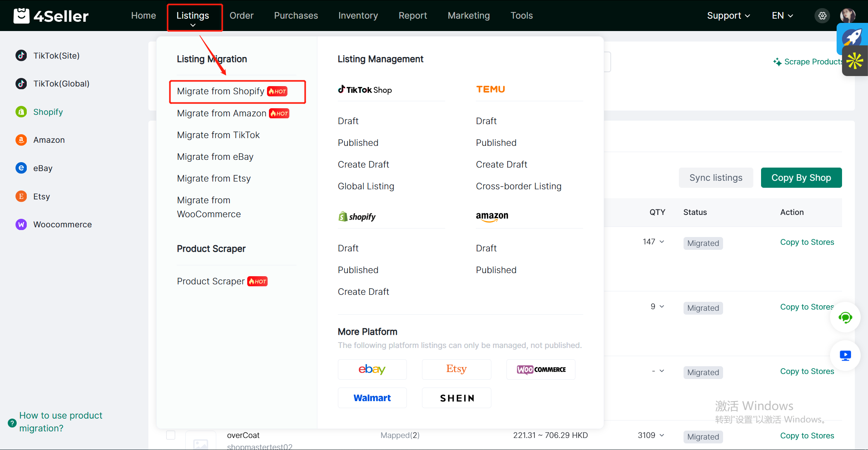Click the help question mark icon
Screen dimensions: 868x450
click(12, 422)
